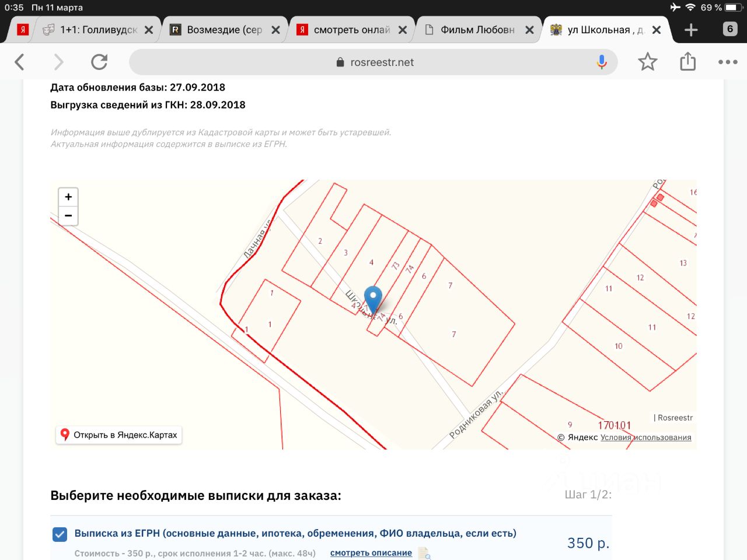Close the смотреть онлай tab
Screen dimensions: 747x560
(x=403, y=30)
